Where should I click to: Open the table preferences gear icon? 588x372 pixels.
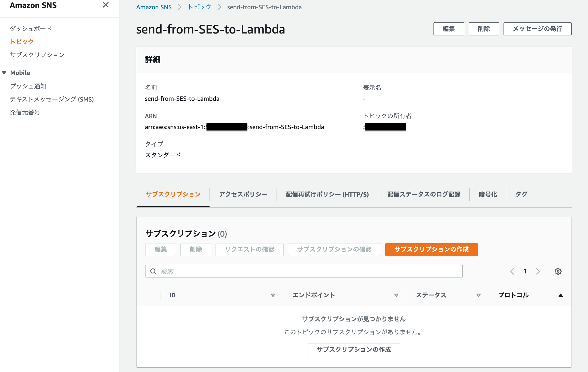click(558, 271)
